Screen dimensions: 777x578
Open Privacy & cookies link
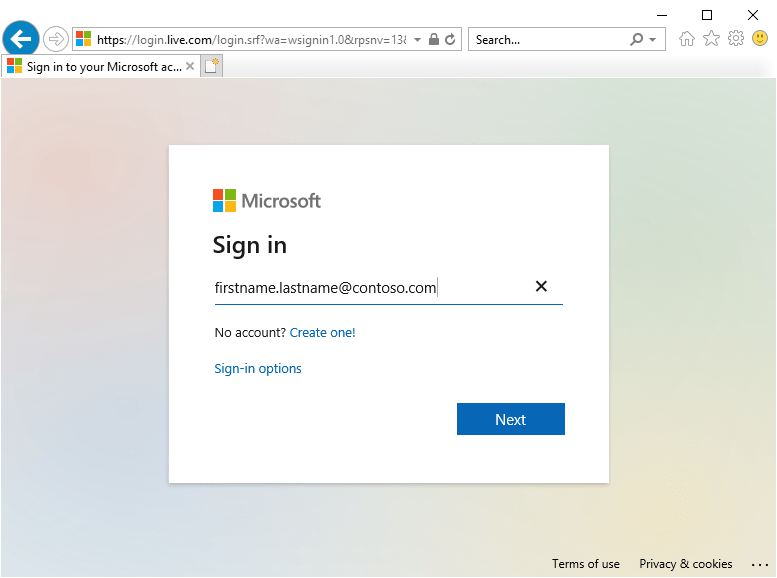[x=686, y=564]
